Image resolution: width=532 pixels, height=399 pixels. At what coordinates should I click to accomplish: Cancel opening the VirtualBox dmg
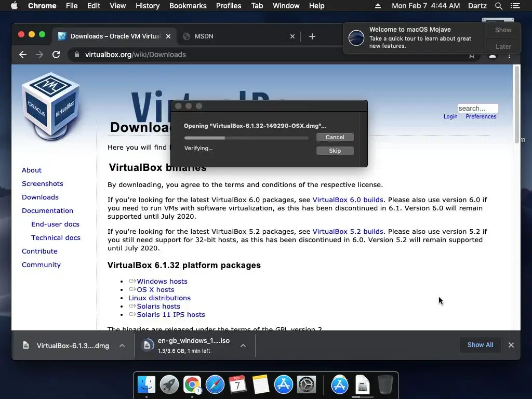click(x=335, y=137)
